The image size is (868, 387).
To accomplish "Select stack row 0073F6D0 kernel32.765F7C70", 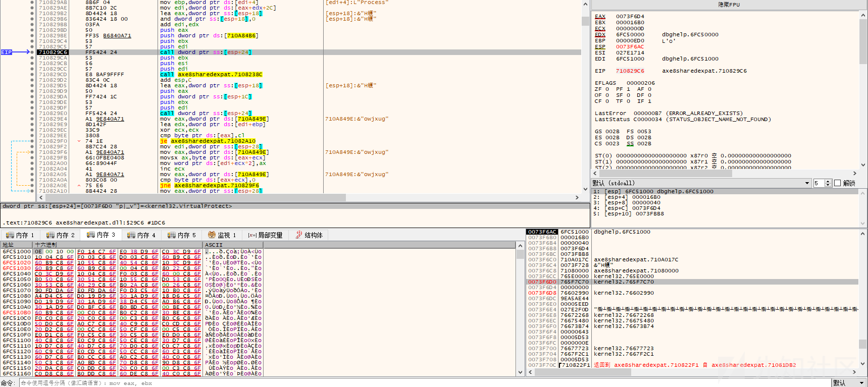I will (x=692, y=282).
